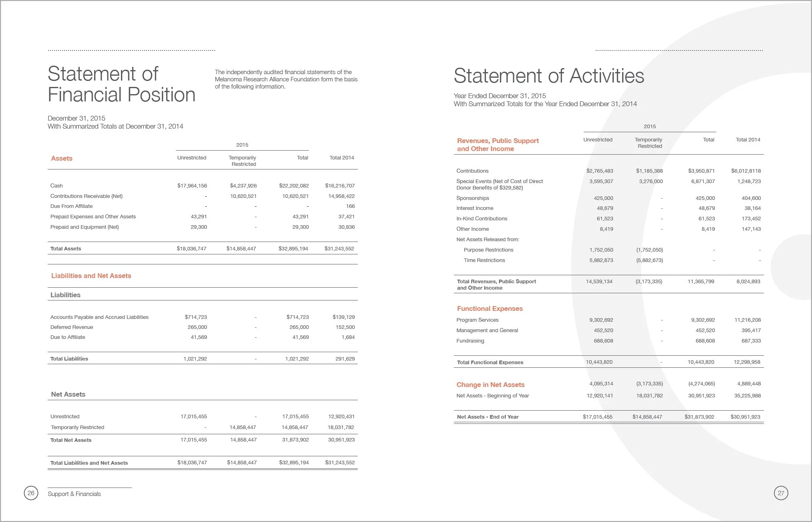This screenshot has width=812, height=522.
Task: Click the Temporarily Restricted column header under Assets
Action: pyautogui.click(x=243, y=161)
